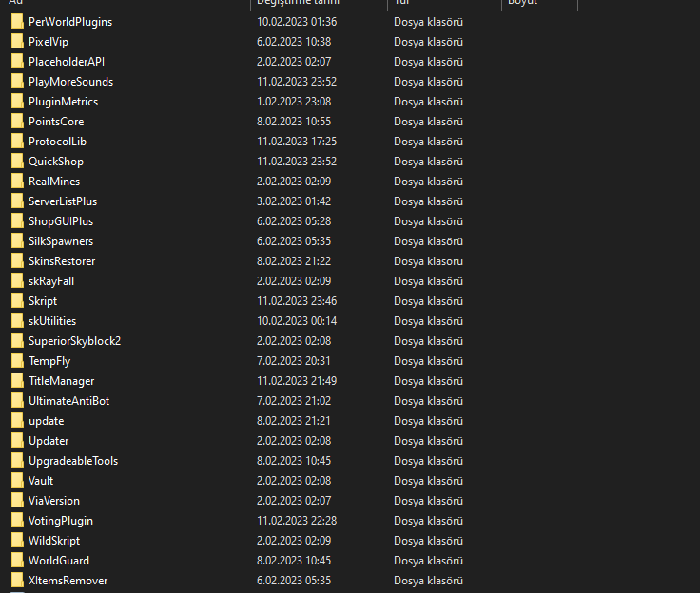The height and width of the screenshot is (593, 700).
Task: Click the WorldGuard folder icon
Action: coord(17,561)
